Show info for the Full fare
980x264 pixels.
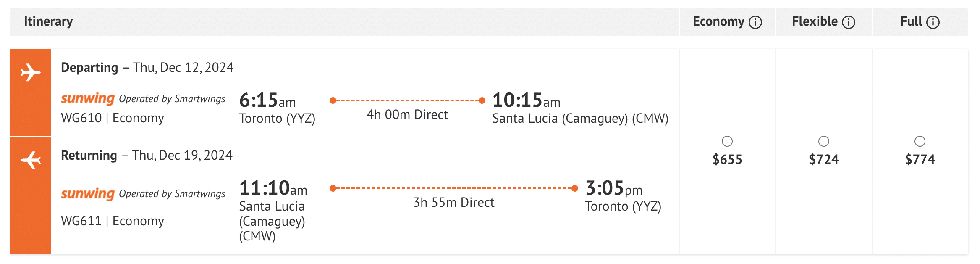[x=933, y=22]
